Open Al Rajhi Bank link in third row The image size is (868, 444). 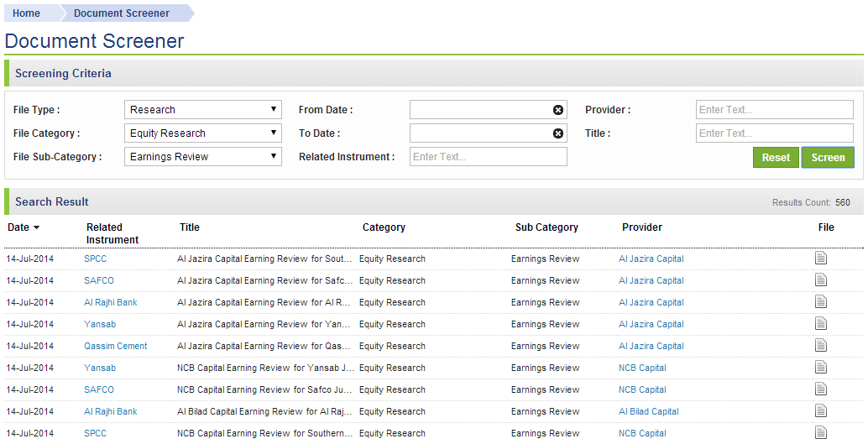pyautogui.click(x=111, y=302)
